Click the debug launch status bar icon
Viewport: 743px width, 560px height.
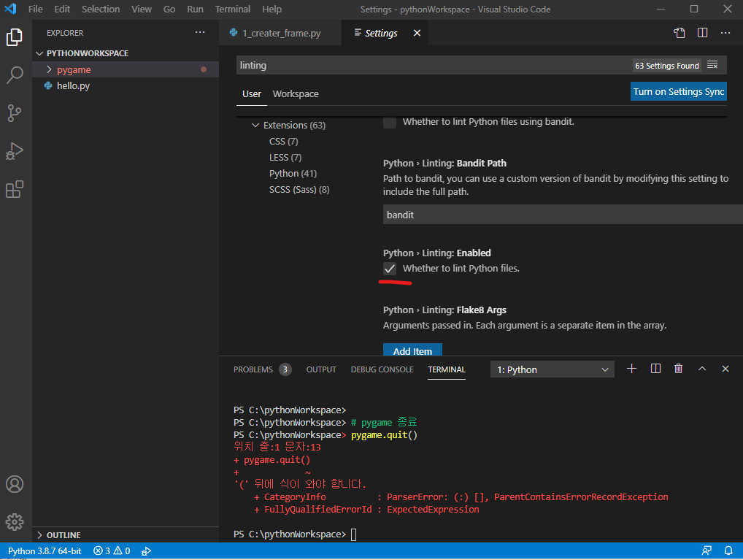[147, 551]
